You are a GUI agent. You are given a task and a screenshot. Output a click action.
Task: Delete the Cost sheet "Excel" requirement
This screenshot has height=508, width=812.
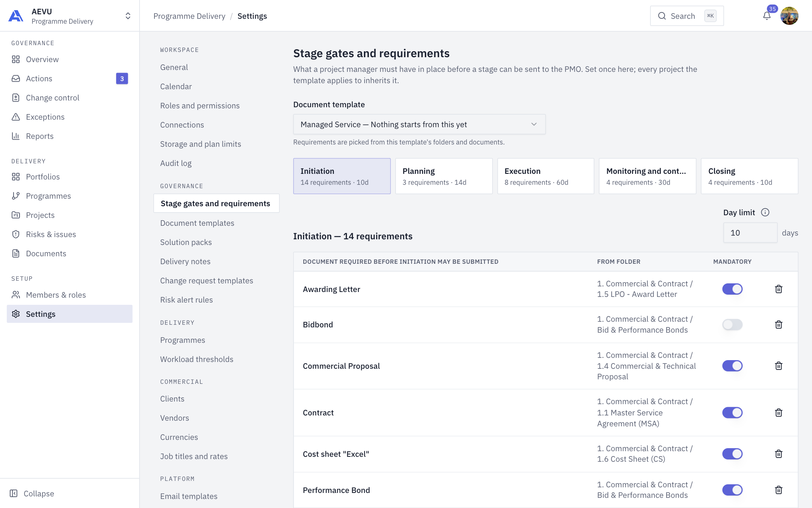pyautogui.click(x=779, y=454)
